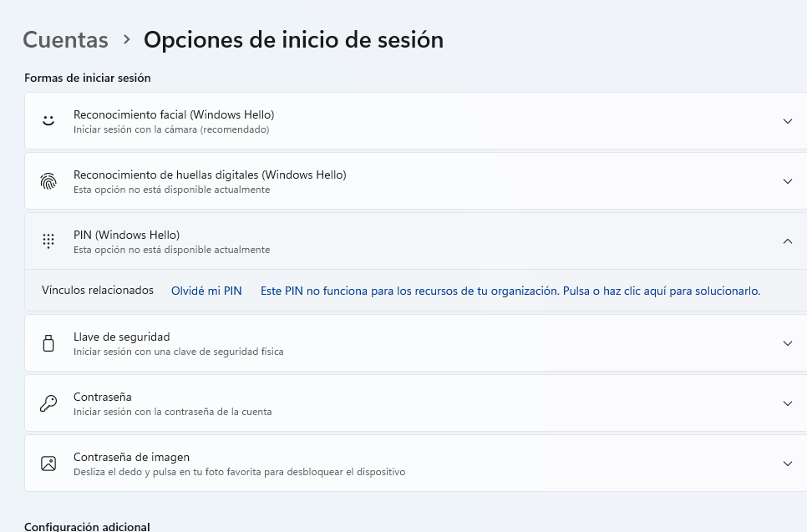
Task: Click the organization PIN troubleshooting link
Action: click(510, 291)
